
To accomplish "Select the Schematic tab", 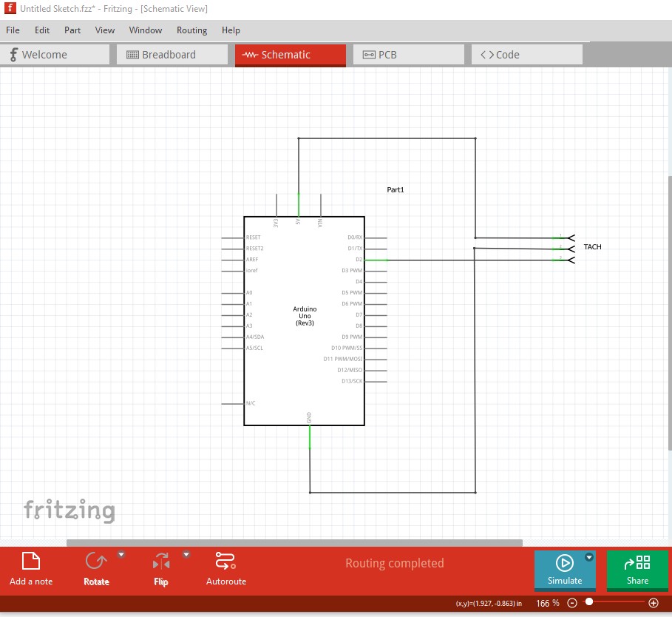I will tap(290, 55).
